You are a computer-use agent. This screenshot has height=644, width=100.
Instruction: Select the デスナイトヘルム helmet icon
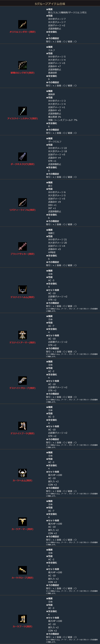pos(22,289)
